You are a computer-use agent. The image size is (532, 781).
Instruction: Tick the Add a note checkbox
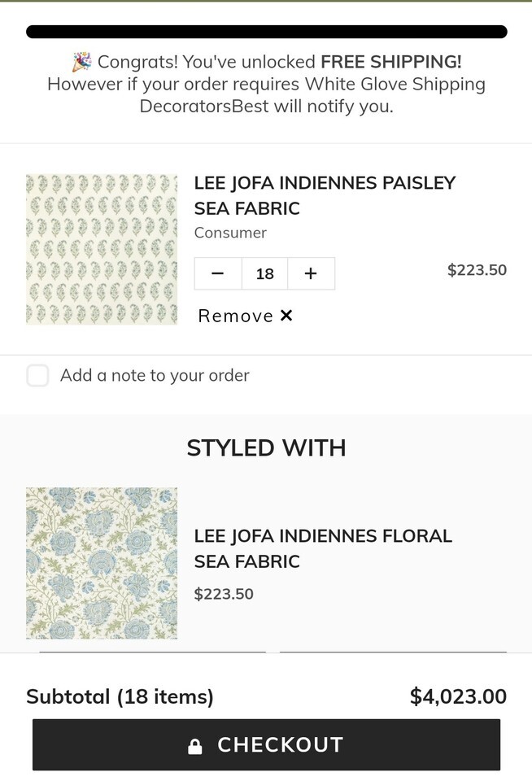coord(37,375)
